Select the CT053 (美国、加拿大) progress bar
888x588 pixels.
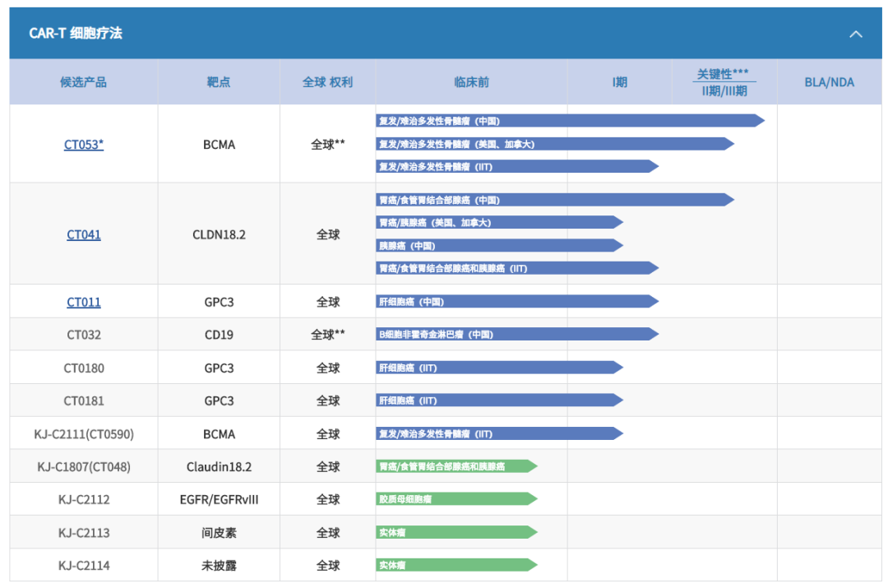point(553,144)
